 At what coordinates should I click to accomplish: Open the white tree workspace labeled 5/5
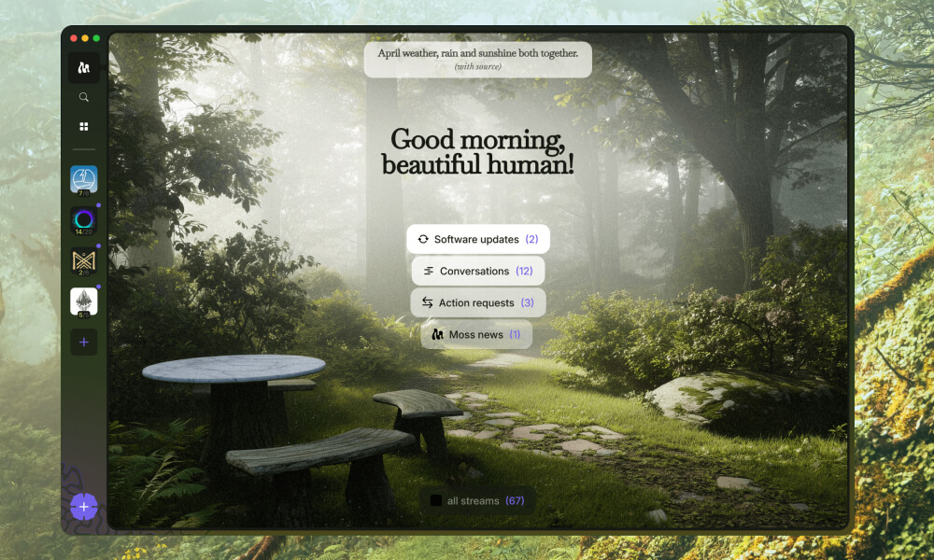[83, 301]
